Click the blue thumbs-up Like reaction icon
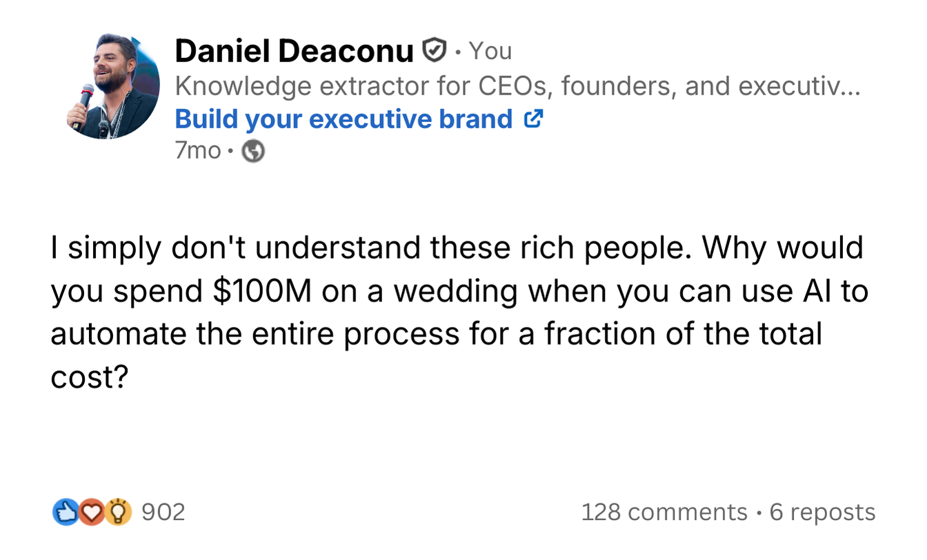The width and height of the screenshot is (927, 560). (64, 512)
